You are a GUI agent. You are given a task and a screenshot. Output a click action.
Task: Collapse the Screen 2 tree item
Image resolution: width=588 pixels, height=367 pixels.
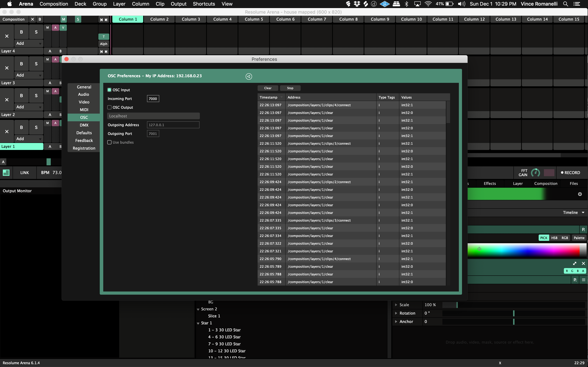pyautogui.click(x=198, y=309)
